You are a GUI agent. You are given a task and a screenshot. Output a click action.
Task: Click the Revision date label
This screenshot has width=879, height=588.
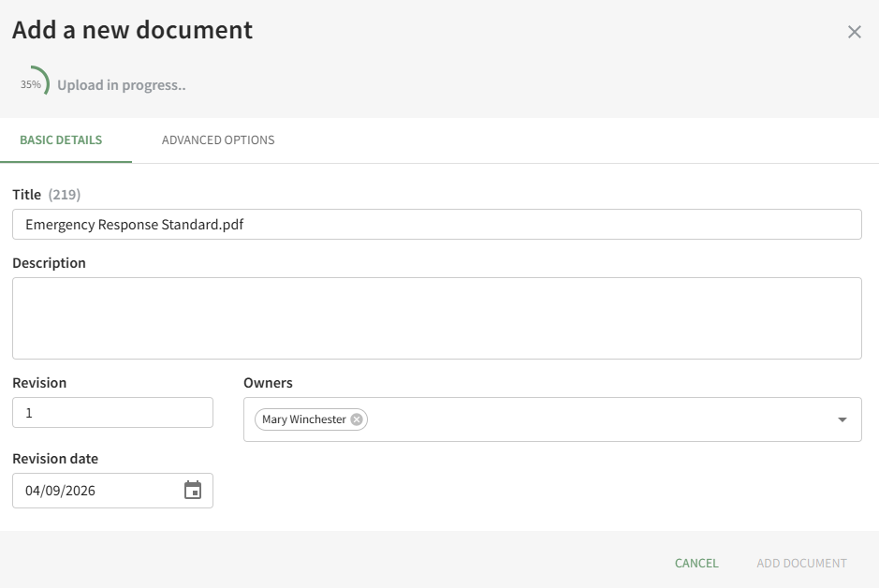tap(55, 459)
